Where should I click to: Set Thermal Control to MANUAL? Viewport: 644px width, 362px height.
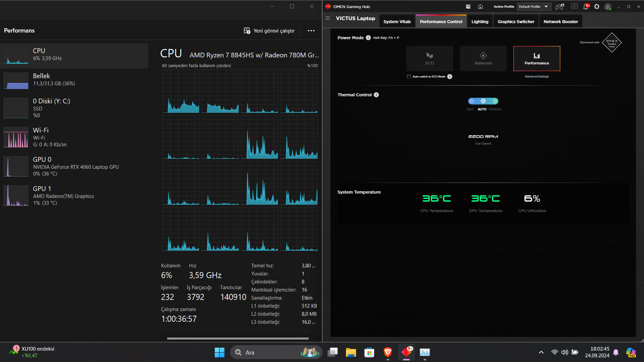(495, 101)
